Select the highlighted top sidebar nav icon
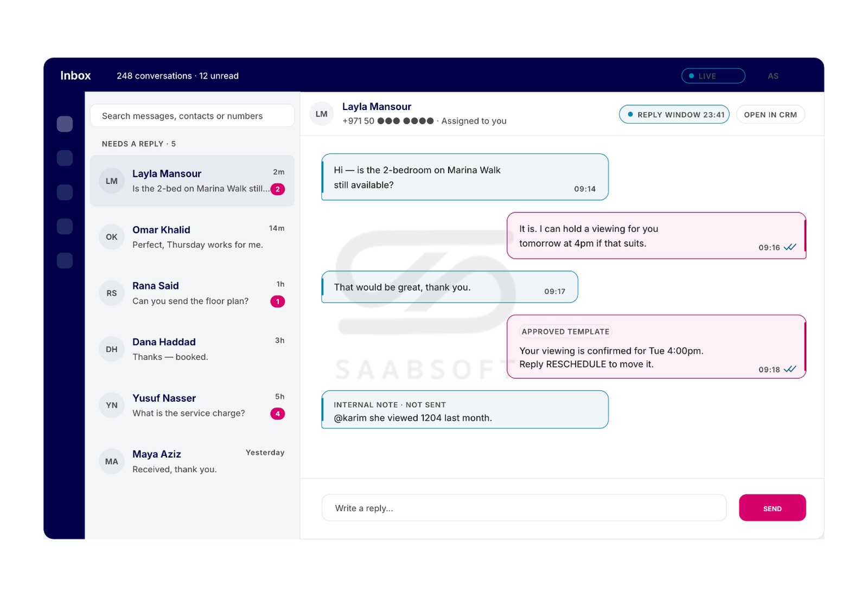868x598 pixels. click(65, 124)
